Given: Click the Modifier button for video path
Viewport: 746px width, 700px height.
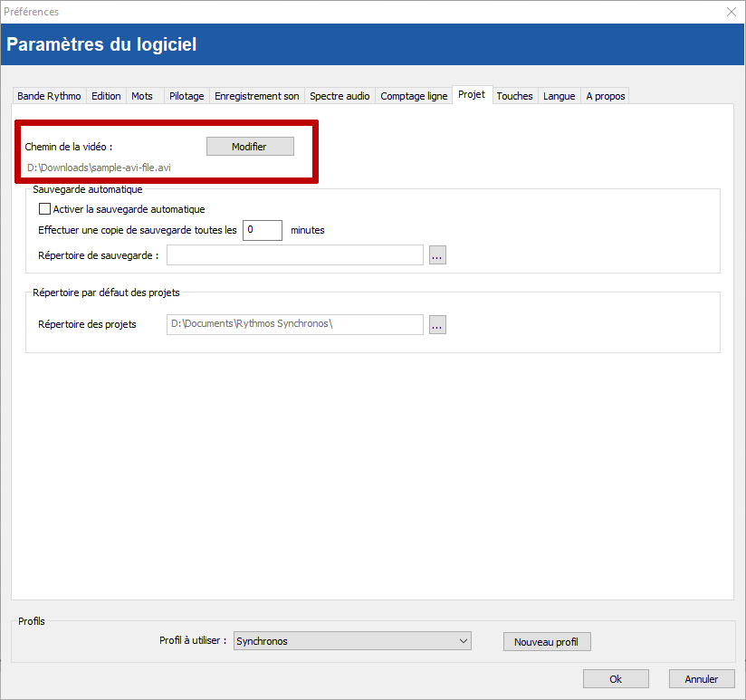Looking at the screenshot, I should [x=249, y=147].
